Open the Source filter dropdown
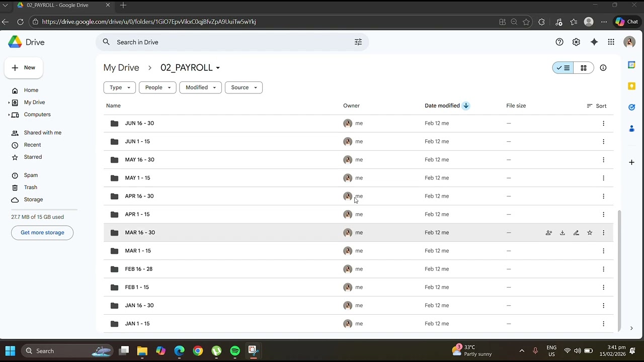This screenshot has width=644, height=362. pyautogui.click(x=244, y=87)
